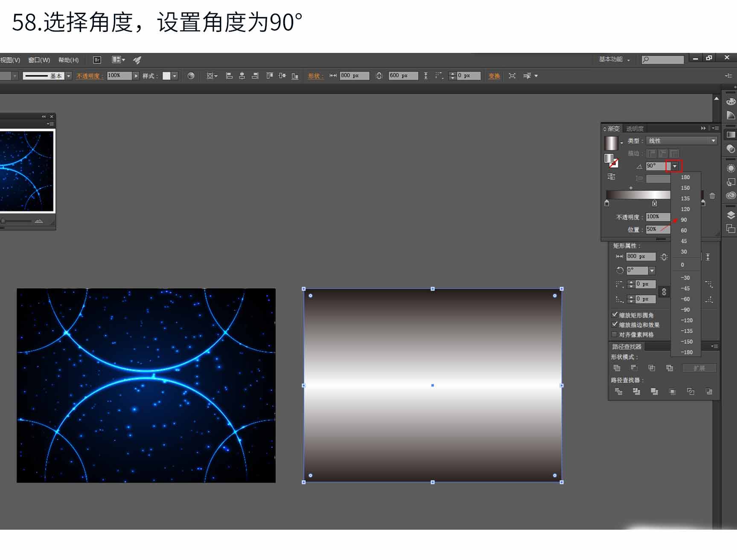
Task: Click the pathfinder Minus Front icon
Action: click(634, 368)
